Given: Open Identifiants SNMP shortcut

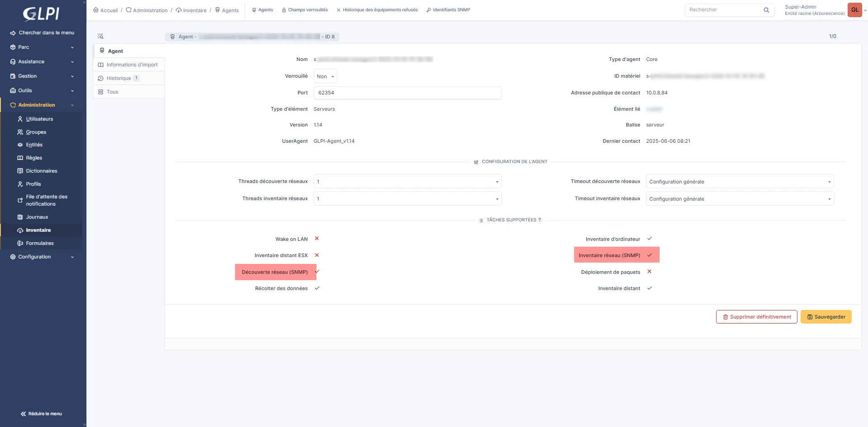Looking at the screenshot, I should [448, 10].
